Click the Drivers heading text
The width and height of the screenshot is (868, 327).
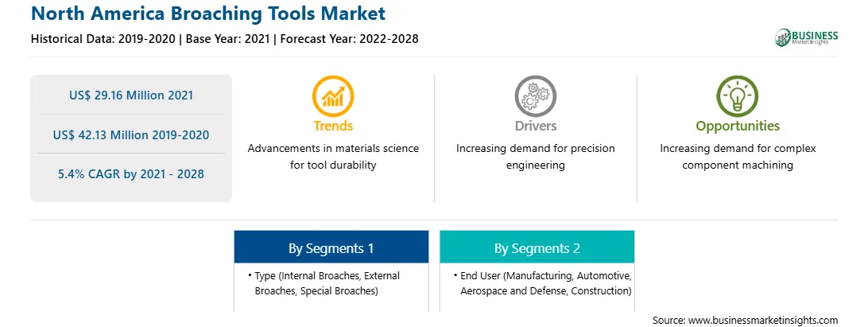pyautogui.click(x=535, y=126)
